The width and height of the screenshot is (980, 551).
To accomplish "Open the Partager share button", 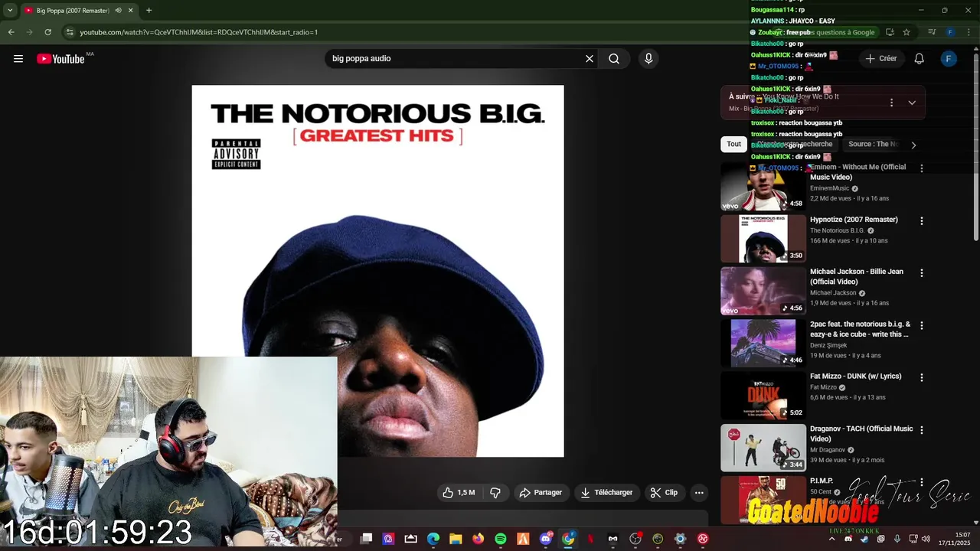I will (541, 493).
